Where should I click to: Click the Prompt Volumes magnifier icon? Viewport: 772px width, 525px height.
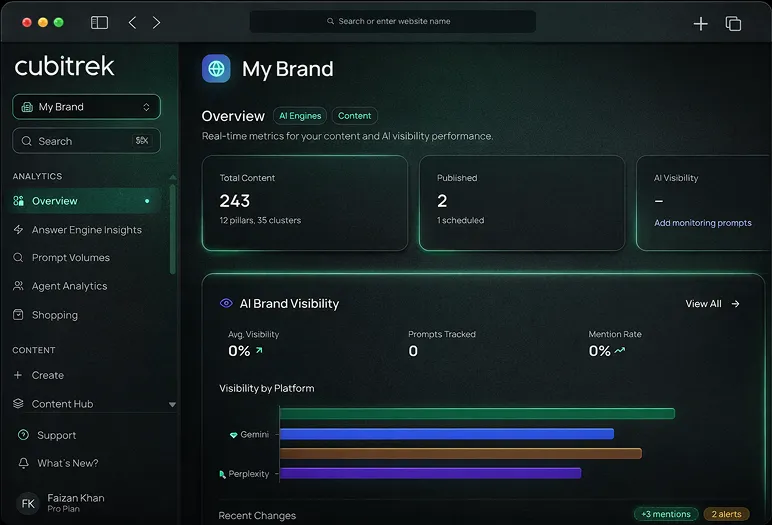[x=19, y=258]
